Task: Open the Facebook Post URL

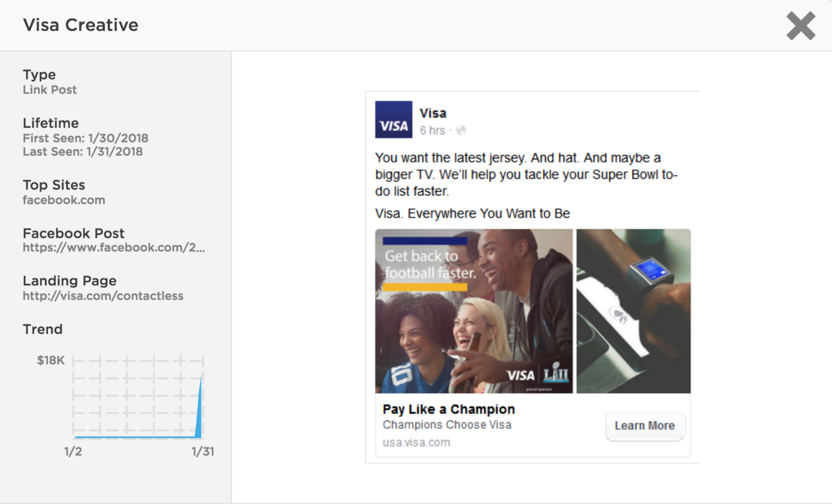Action: point(113,248)
